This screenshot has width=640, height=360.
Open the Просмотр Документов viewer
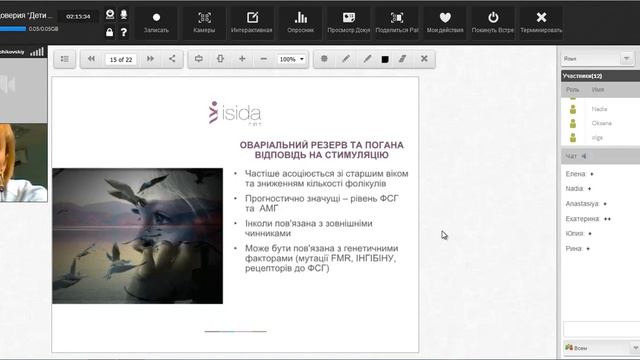tap(349, 23)
